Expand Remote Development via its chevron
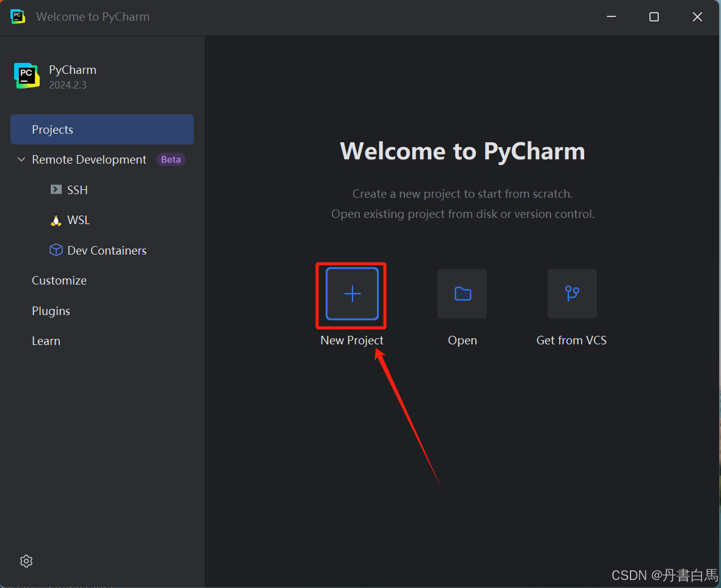The width and height of the screenshot is (721, 588). coord(21,159)
